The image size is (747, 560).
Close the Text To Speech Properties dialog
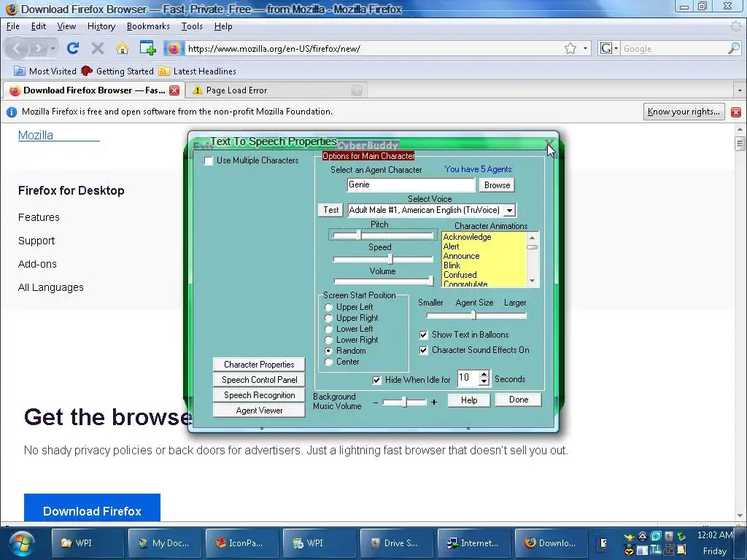click(549, 142)
